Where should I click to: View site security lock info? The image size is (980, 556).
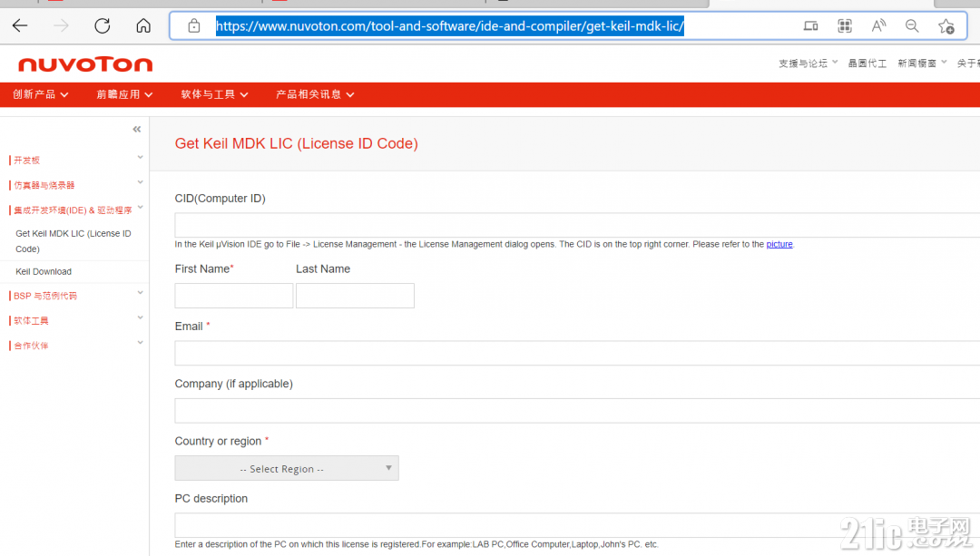click(194, 26)
